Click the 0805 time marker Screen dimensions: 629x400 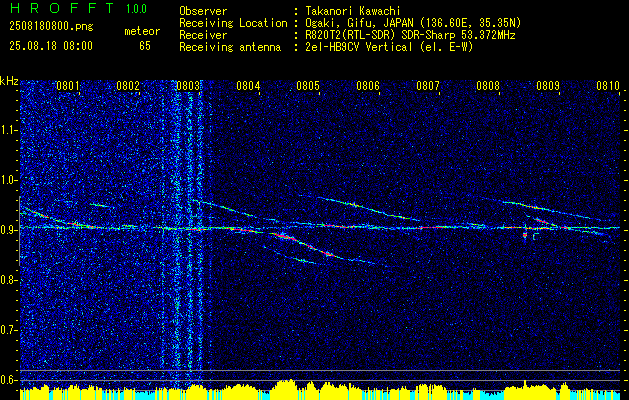(308, 86)
